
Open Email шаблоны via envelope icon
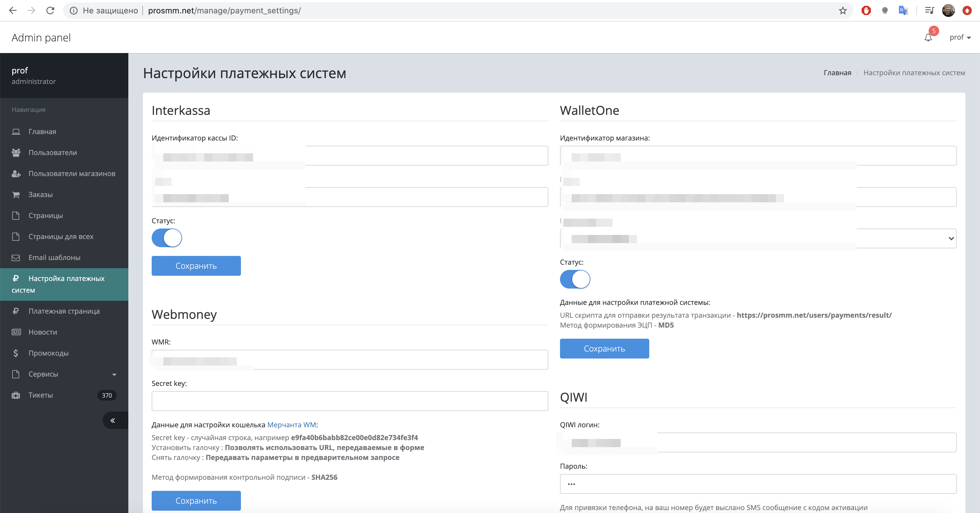tap(16, 257)
